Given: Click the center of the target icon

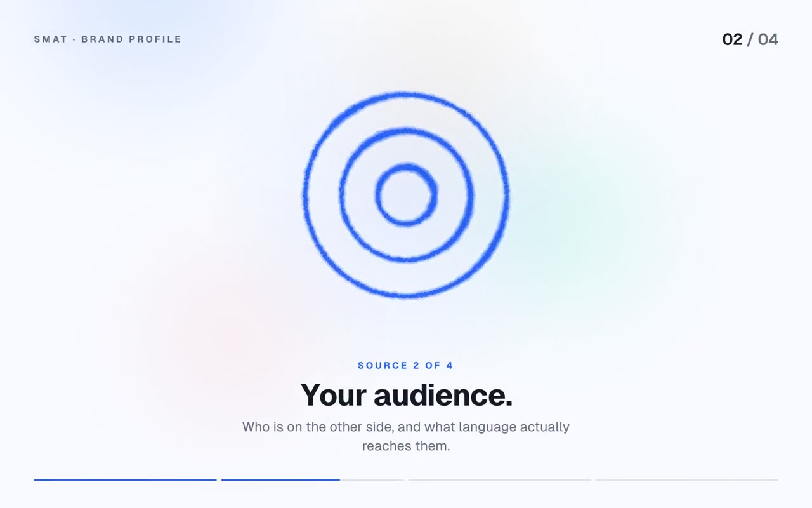Looking at the screenshot, I should pos(406,195).
